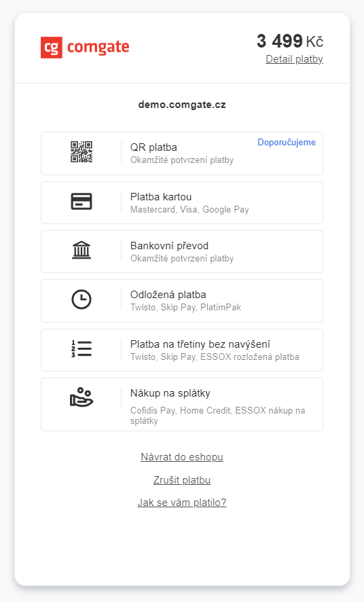Choose Odložená platba option
The width and height of the screenshot is (364, 601).
pyautogui.click(x=182, y=301)
